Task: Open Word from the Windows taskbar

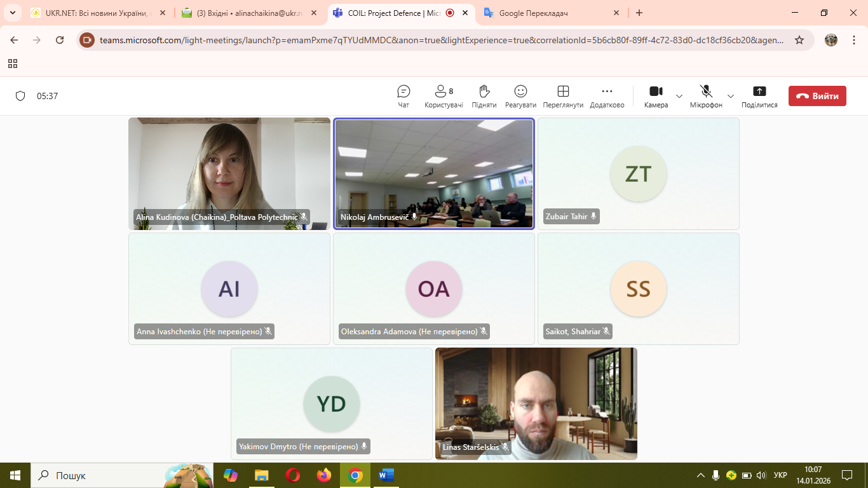Action: [386, 475]
